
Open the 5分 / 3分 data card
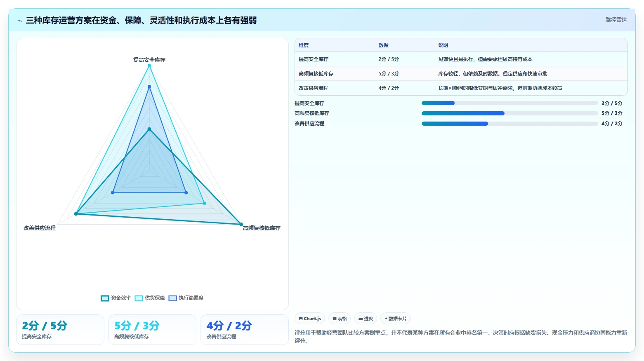[x=152, y=330]
